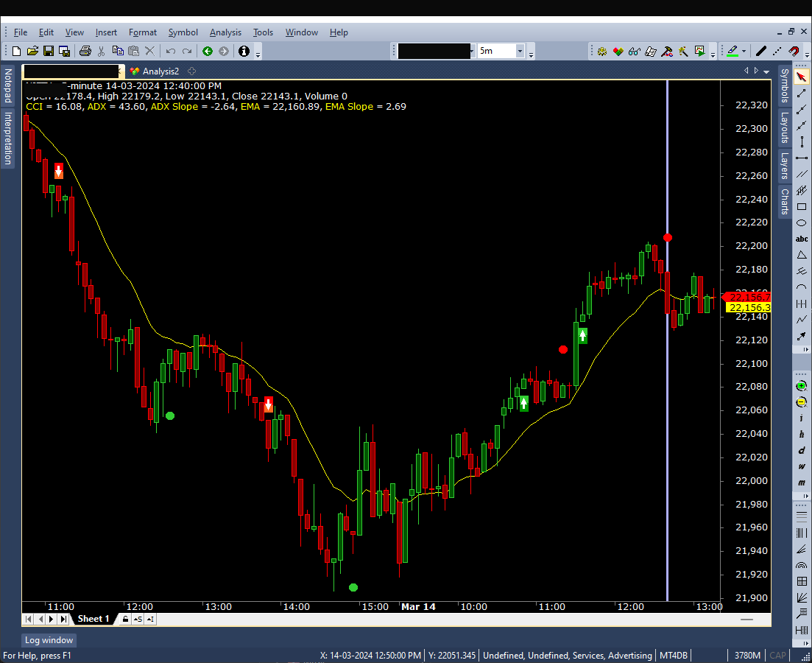Open the Layouts side panel
The height and width of the screenshot is (663, 812).
(785, 127)
